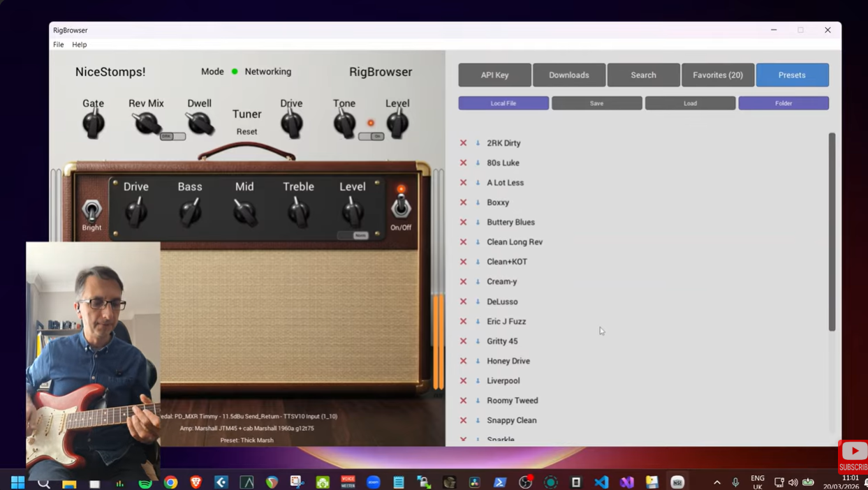Screen dimensions: 868x490
Task: Click the Local File button
Action: 503,103
